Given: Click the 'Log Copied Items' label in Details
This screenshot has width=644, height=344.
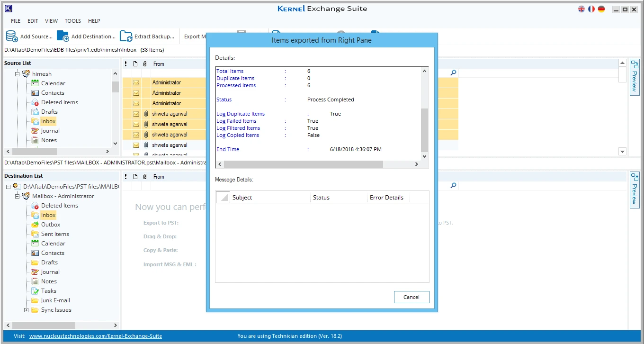Looking at the screenshot, I should pyautogui.click(x=238, y=135).
